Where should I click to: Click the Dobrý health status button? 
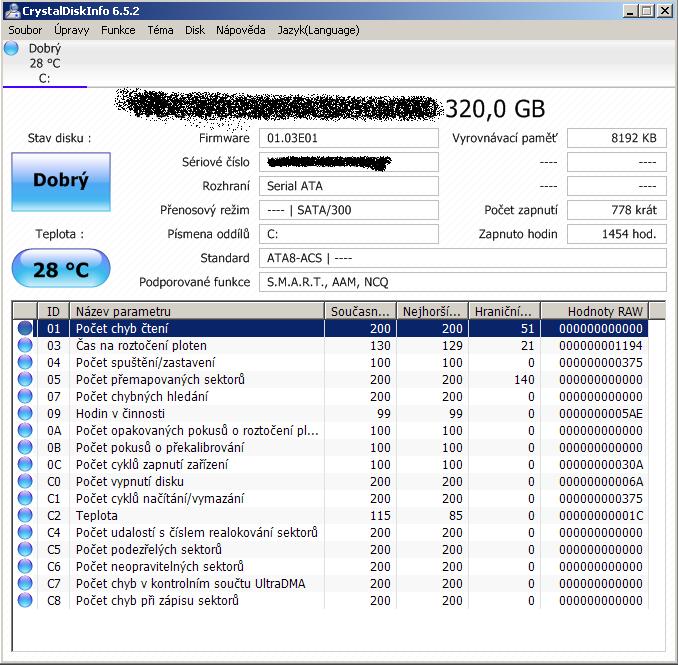coord(61,182)
